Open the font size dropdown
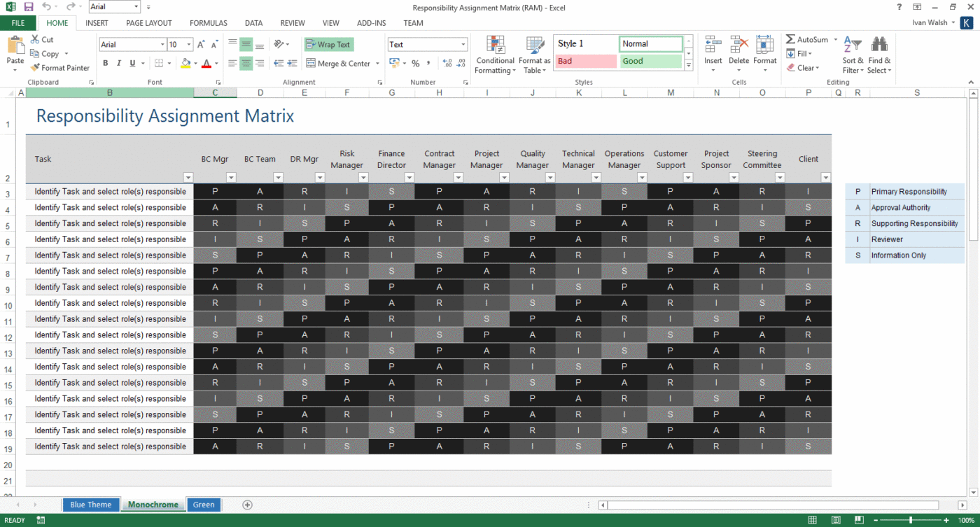 [188, 44]
